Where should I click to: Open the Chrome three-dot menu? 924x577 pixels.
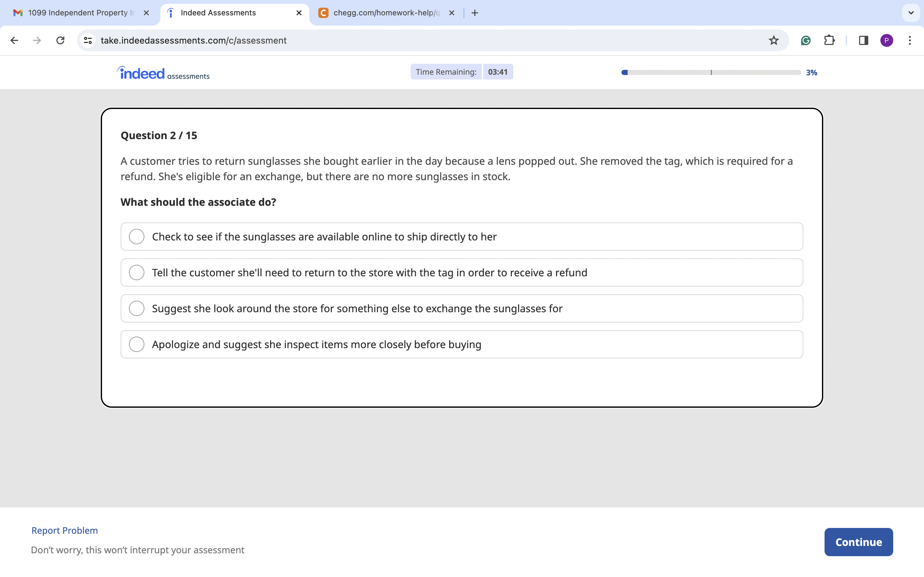click(x=910, y=40)
